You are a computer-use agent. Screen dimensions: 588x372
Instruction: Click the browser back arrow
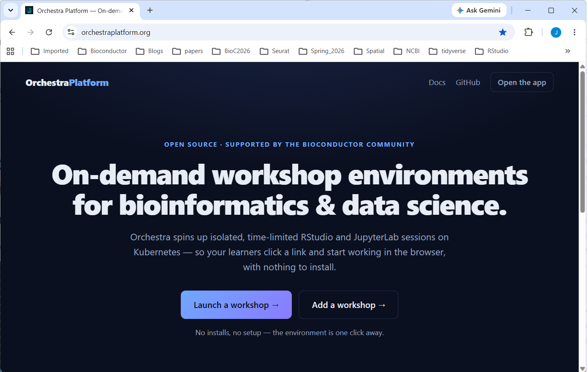pyautogui.click(x=12, y=32)
